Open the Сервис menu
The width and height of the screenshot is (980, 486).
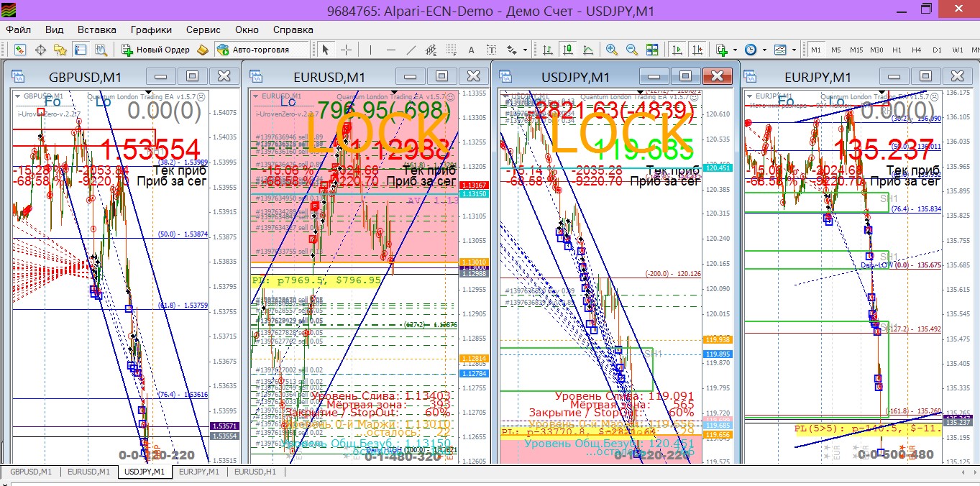click(x=203, y=29)
